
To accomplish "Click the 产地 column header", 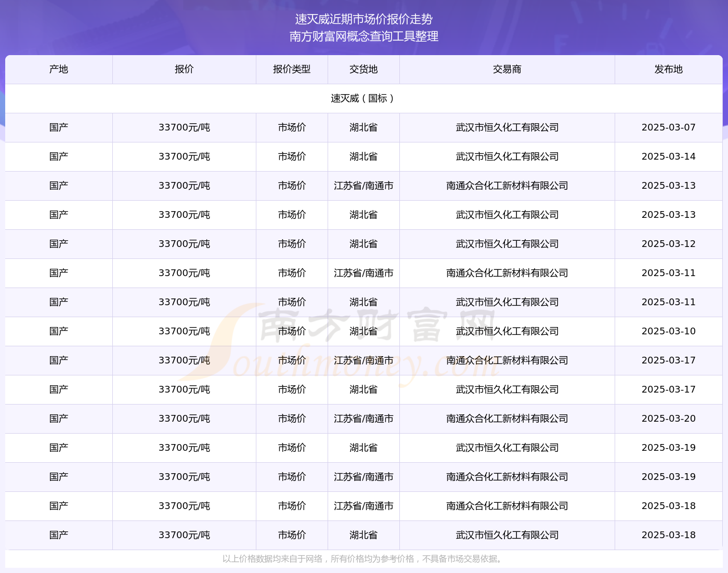I will (x=59, y=69).
